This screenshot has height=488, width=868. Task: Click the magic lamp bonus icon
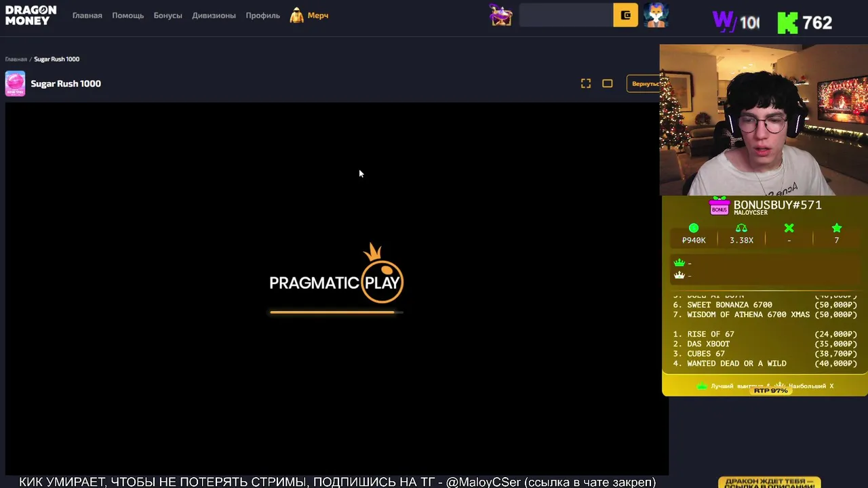pos(501,15)
